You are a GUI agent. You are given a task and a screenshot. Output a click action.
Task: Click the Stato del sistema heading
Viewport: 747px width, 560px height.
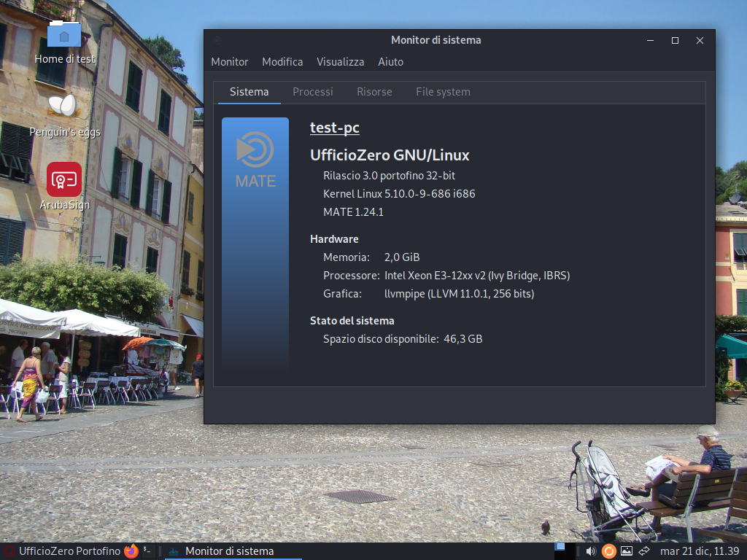click(x=352, y=321)
